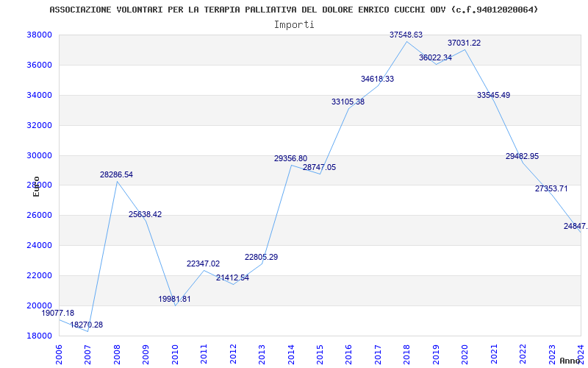Screen dimensions: 588x368
Task: Click the y-axis label 38000
Action: [x=39, y=35]
